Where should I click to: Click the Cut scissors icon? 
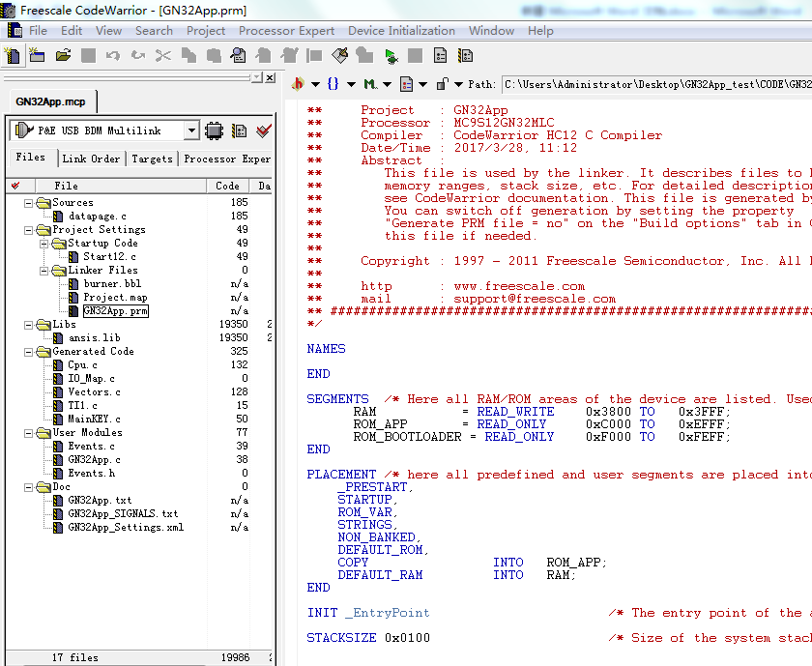[x=162, y=55]
